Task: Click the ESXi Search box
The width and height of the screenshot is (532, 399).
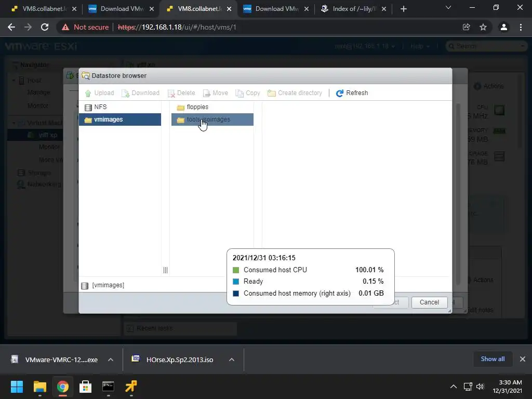Action: (x=486, y=46)
